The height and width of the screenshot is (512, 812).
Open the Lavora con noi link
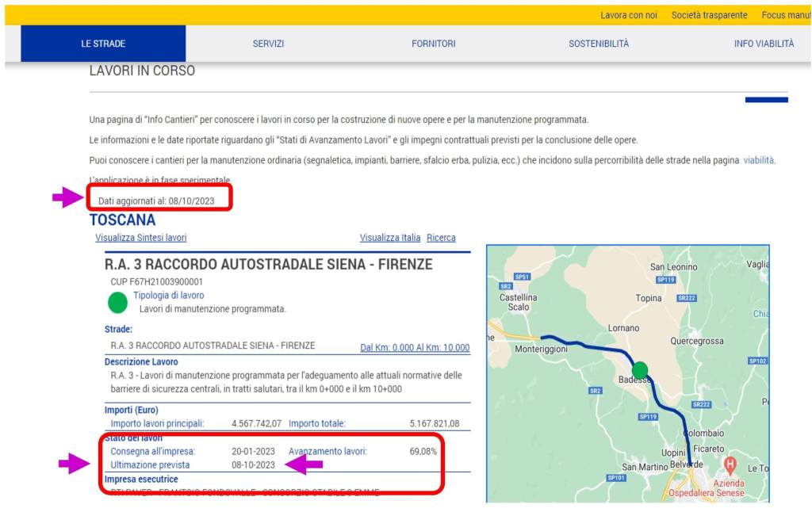tap(629, 15)
